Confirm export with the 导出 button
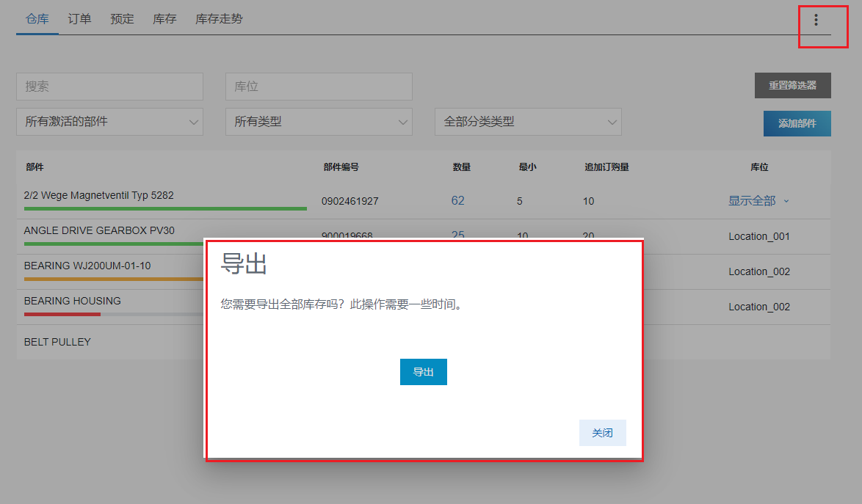 (x=424, y=372)
